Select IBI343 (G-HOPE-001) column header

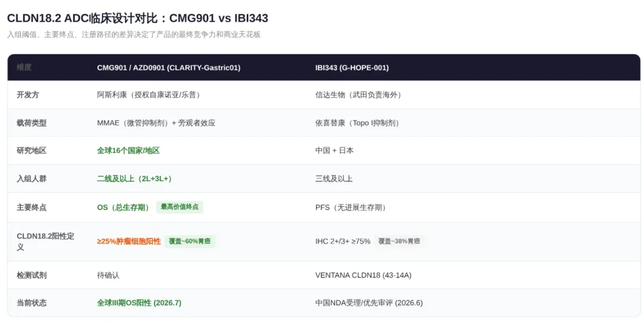(x=352, y=67)
